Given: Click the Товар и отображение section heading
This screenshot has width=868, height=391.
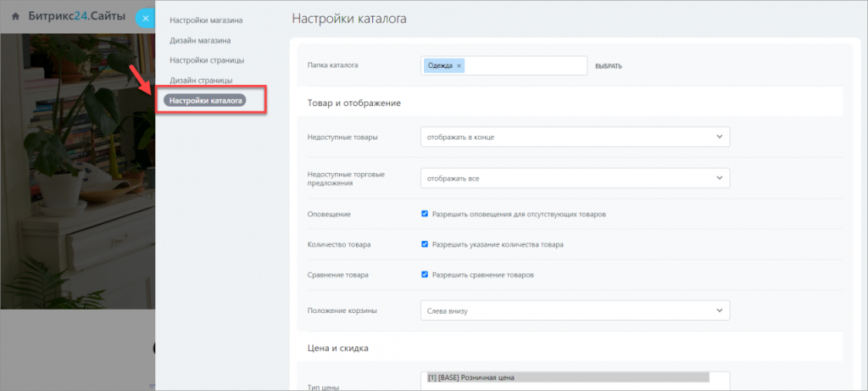Looking at the screenshot, I should (353, 103).
